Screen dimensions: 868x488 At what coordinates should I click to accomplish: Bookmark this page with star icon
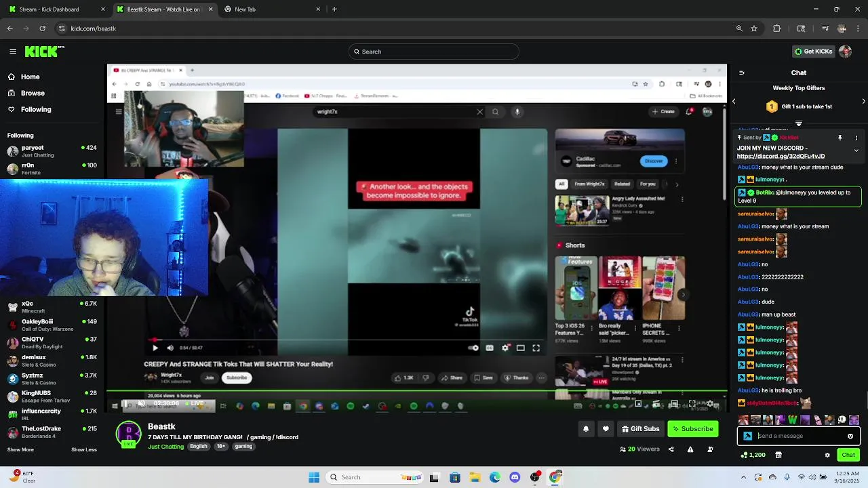coord(754,28)
